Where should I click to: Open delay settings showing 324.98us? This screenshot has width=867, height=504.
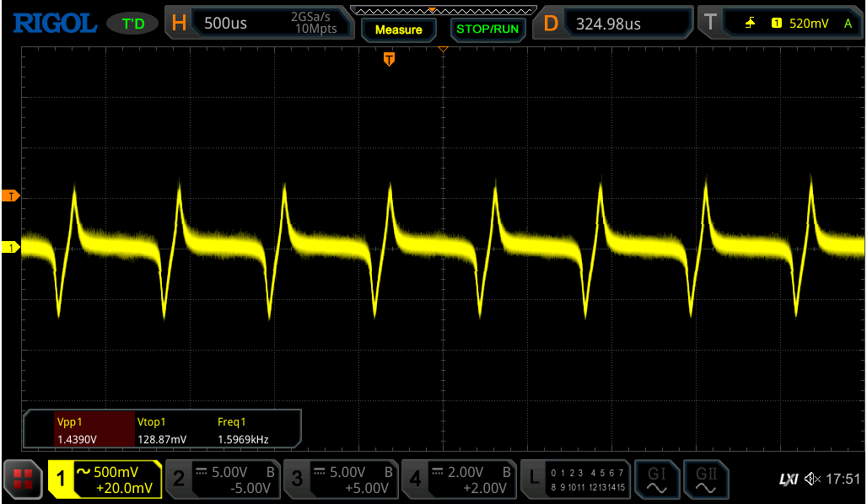coord(613,24)
